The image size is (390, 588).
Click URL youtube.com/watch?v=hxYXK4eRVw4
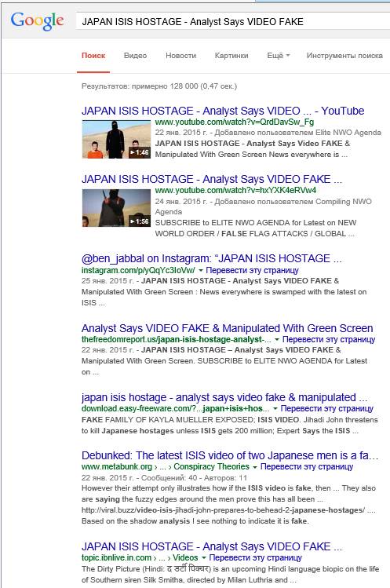coord(235,190)
